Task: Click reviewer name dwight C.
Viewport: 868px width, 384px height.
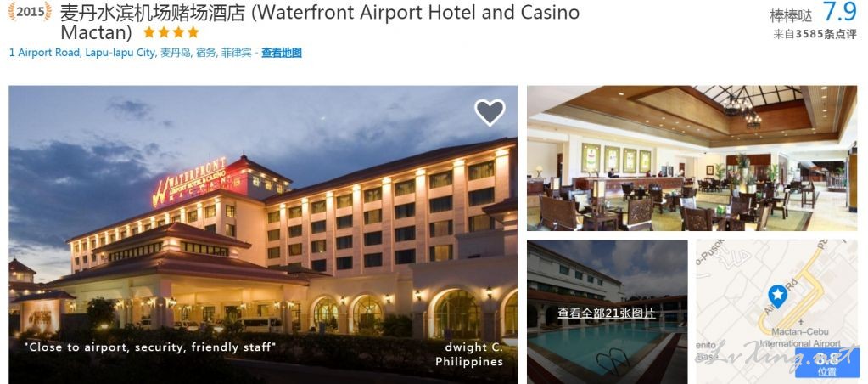Action: [x=473, y=347]
